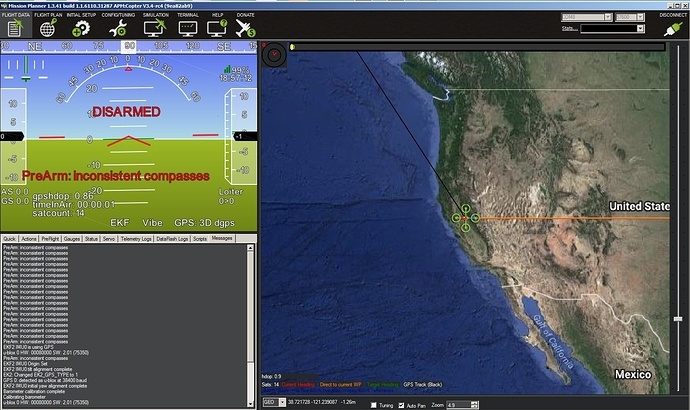Click the coordinates readout 38.721728 -121.239087
The width and height of the screenshot is (690, 410).
click(x=312, y=402)
